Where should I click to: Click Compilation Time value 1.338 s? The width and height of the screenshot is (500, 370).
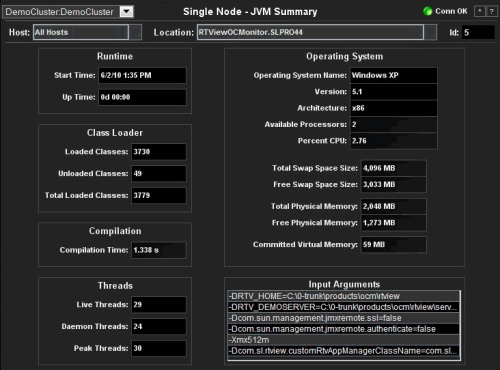[x=159, y=250]
